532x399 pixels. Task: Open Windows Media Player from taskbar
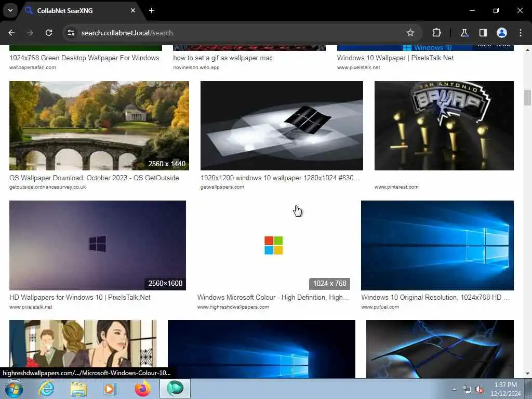pyautogui.click(x=110, y=389)
